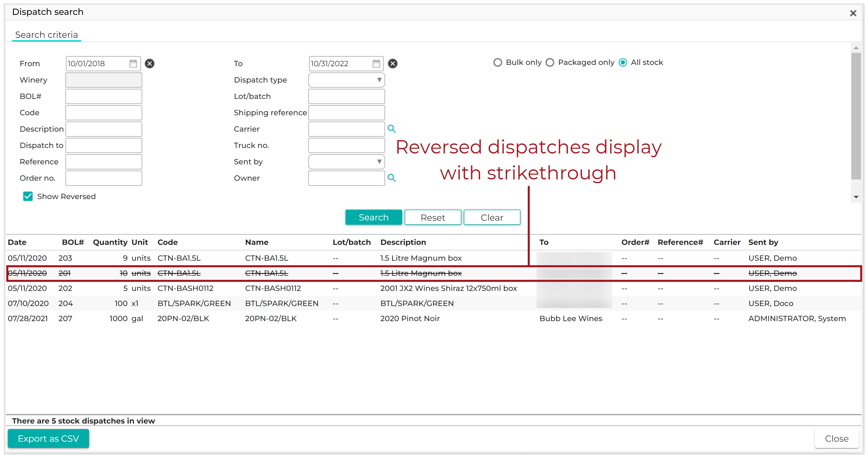Focus the Lot/batch input field

[x=346, y=96]
